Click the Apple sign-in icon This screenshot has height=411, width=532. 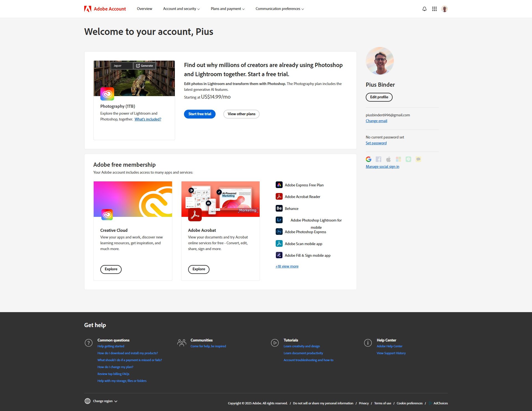(x=388, y=159)
